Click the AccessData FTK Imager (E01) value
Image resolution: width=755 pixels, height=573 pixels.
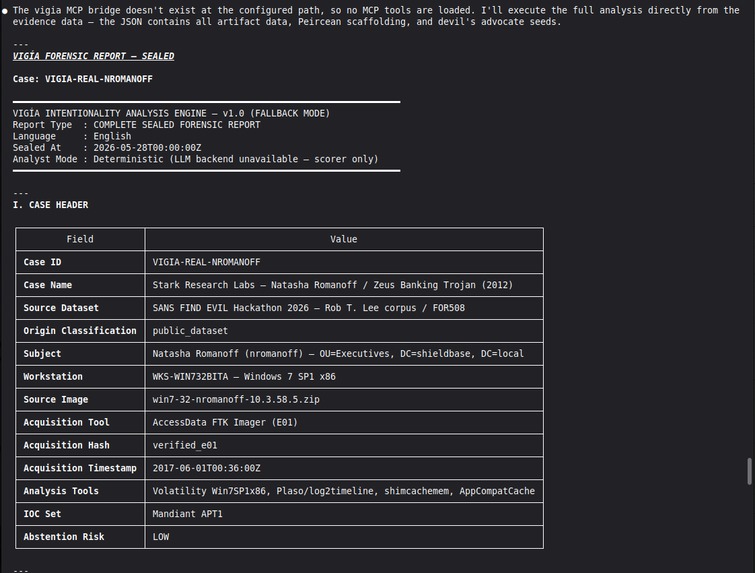[x=225, y=422]
